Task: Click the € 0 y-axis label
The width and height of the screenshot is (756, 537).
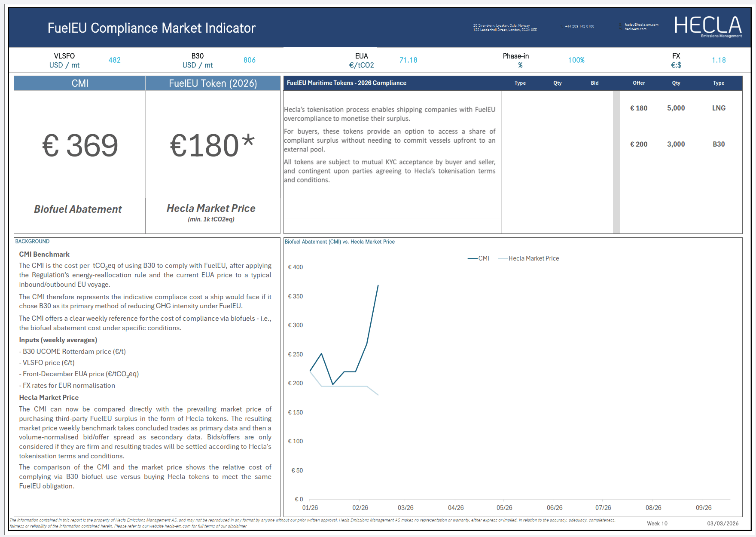Action: (299, 499)
